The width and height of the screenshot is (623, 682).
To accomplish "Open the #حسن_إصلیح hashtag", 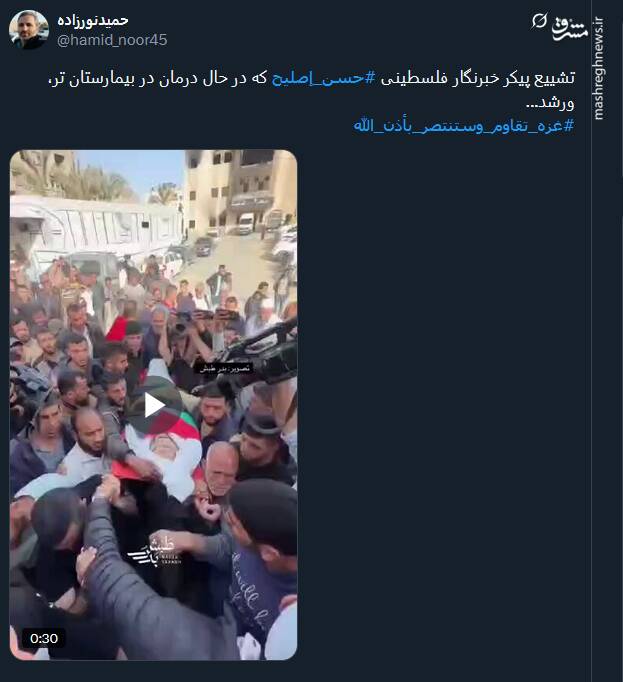I will [x=323, y=78].
